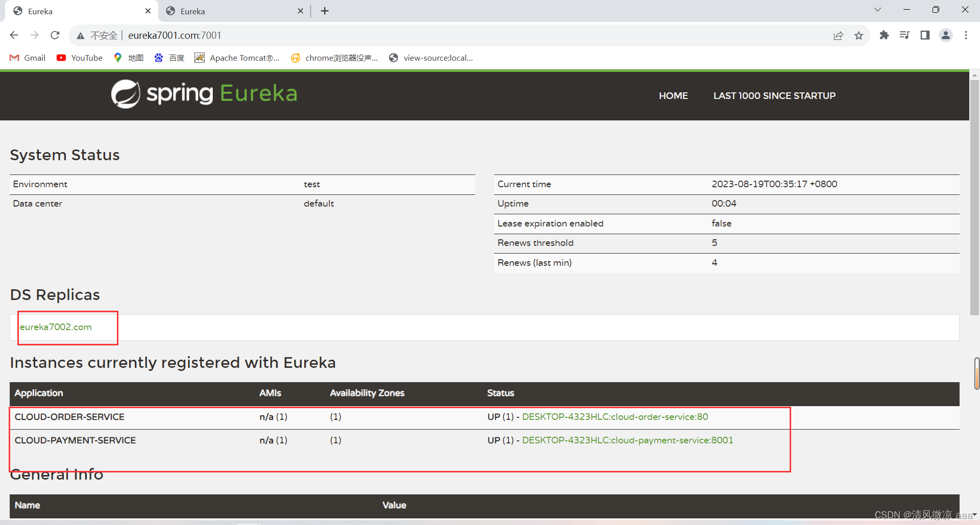Close the first Eureka tab
Screen dimensions: 980x525
148,11
